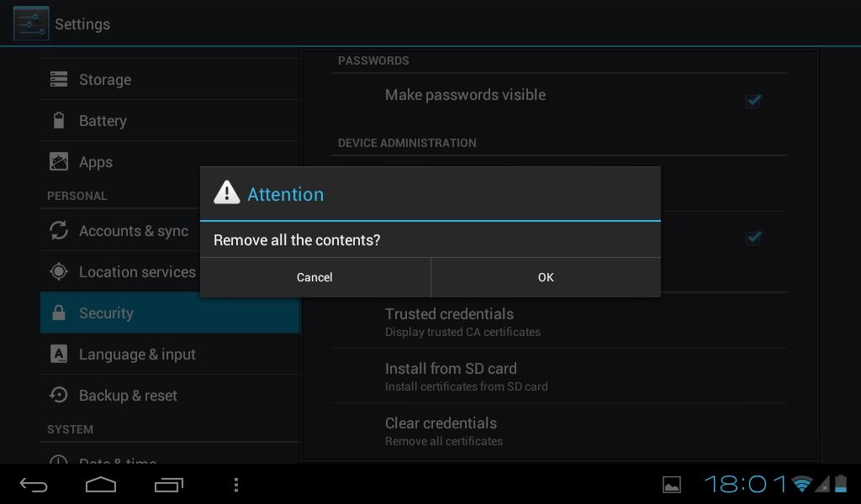The image size is (861, 504).
Task: Toggle Make passwords visible checkbox
Action: pyautogui.click(x=753, y=100)
